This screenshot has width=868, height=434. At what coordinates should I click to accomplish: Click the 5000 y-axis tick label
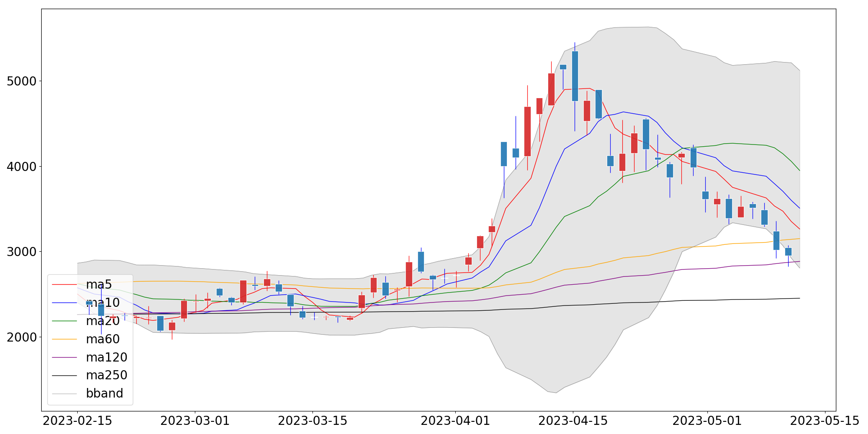point(22,81)
